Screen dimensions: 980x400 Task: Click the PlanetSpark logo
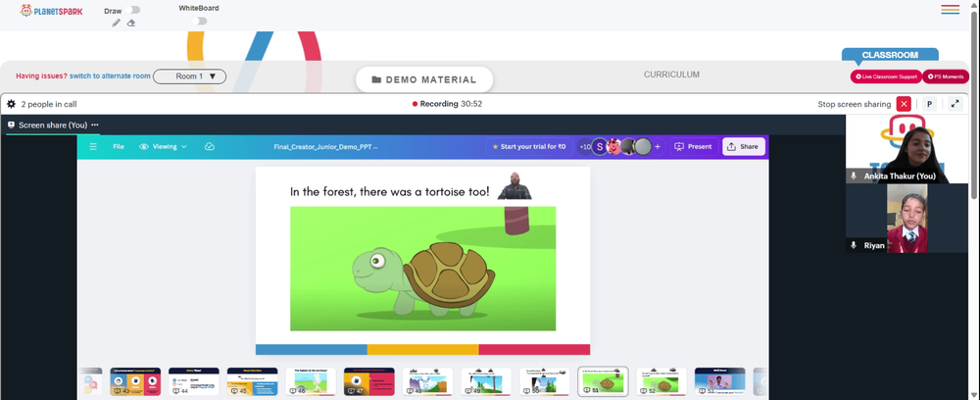point(51,11)
